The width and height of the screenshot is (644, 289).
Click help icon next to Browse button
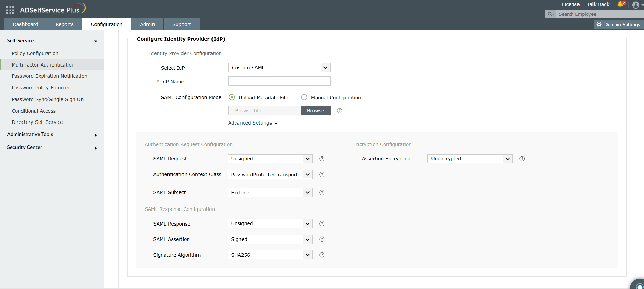point(339,111)
